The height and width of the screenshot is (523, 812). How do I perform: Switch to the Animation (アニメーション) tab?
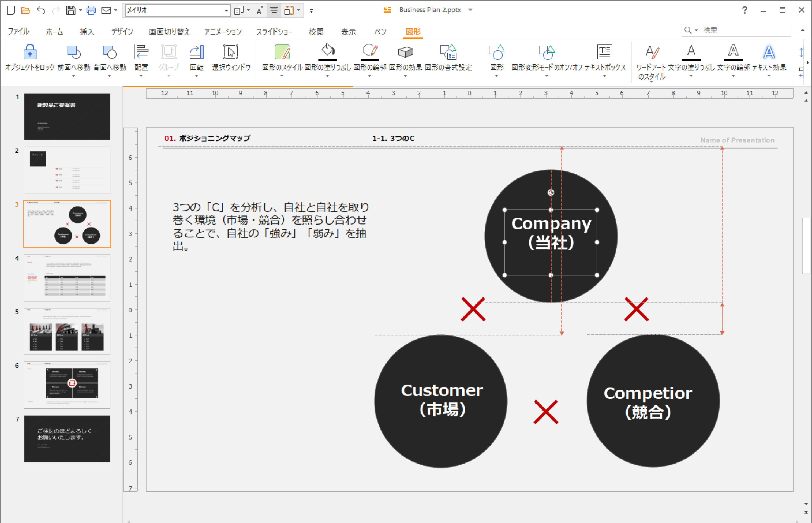pos(223,32)
